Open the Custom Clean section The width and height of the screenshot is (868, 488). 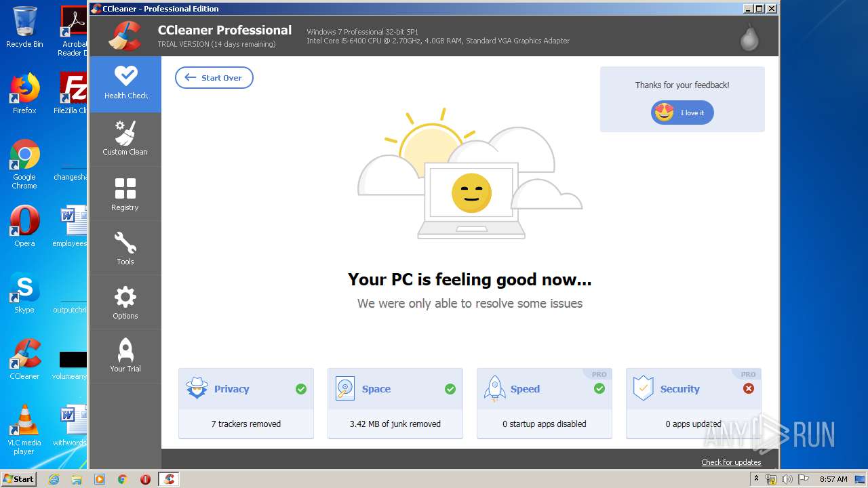pos(125,140)
